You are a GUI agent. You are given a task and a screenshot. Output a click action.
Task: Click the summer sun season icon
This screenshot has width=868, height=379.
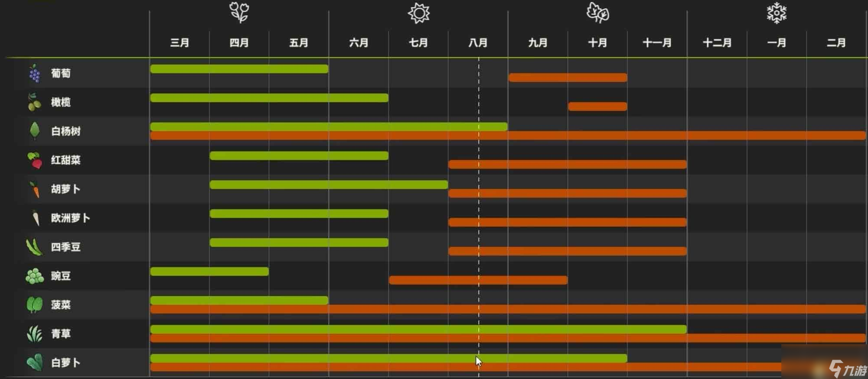[x=419, y=13]
